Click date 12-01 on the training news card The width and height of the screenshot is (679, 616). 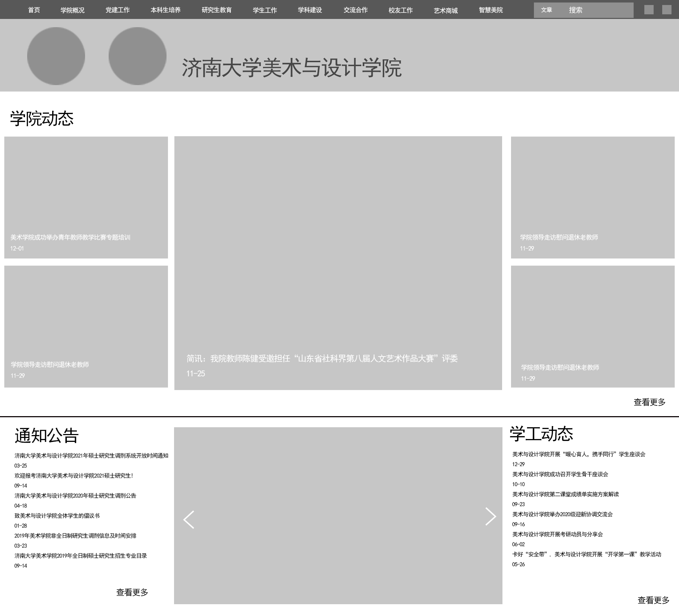coord(17,248)
